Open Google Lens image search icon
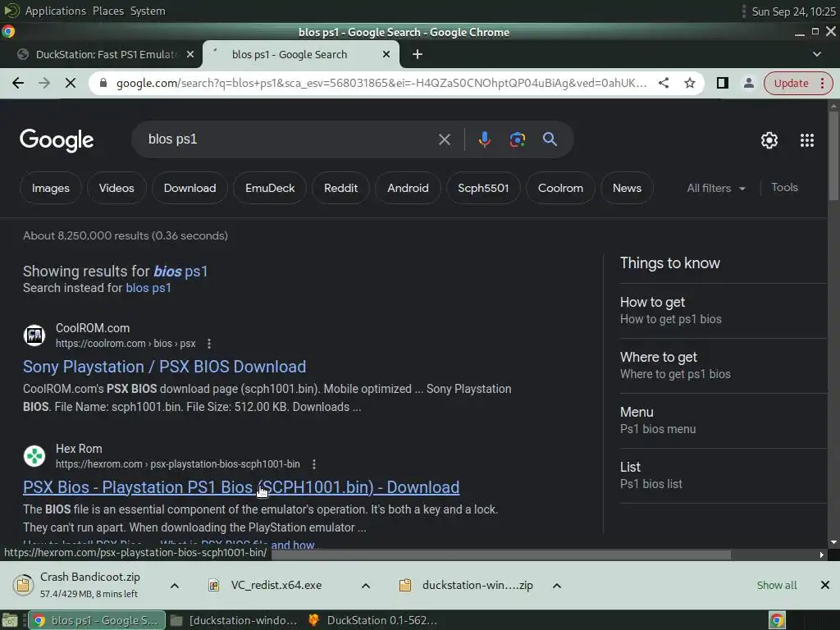840x630 pixels. (517, 139)
